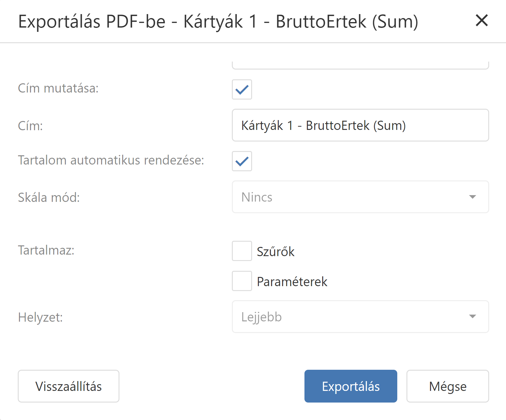This screenshot has height=420, width=506.
Task: Click the Helyzet dropdown arrow
Action: click(x=473, y=317)
